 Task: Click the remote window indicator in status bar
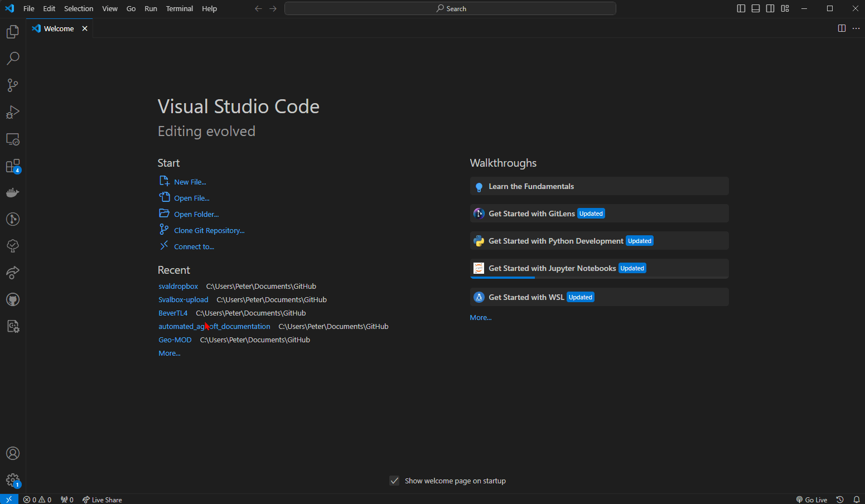9,500
